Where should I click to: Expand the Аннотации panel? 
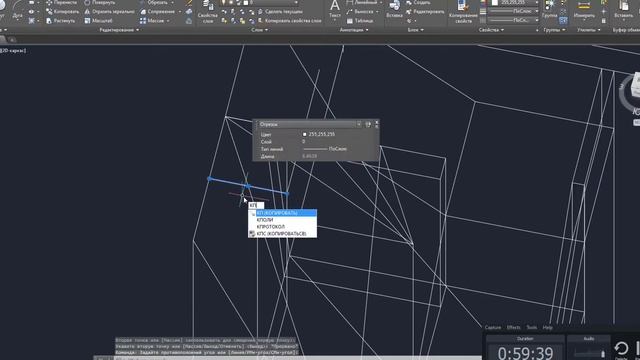click(354, 30)
